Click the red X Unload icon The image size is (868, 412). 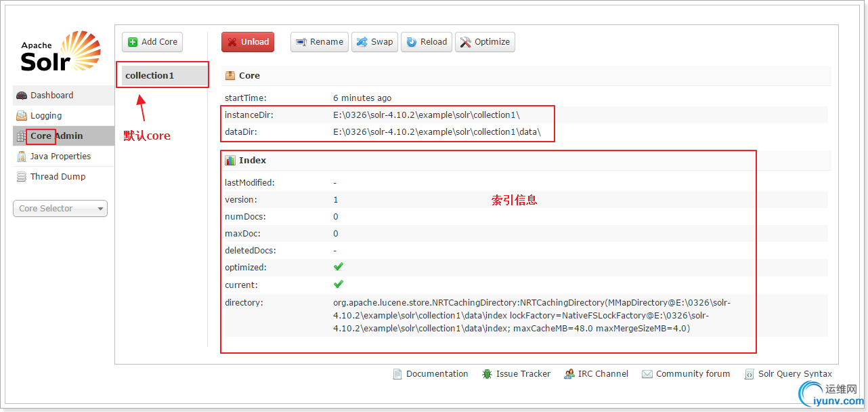coord(232,42)
